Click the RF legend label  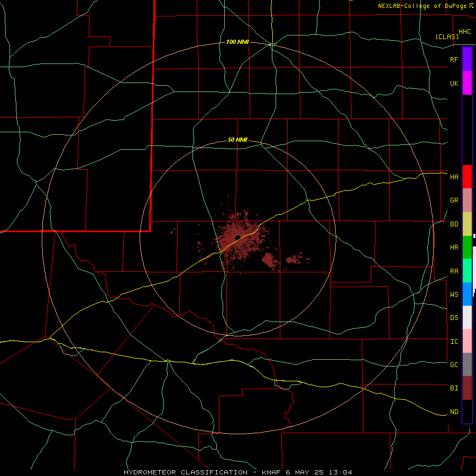(x=454, y=59)
